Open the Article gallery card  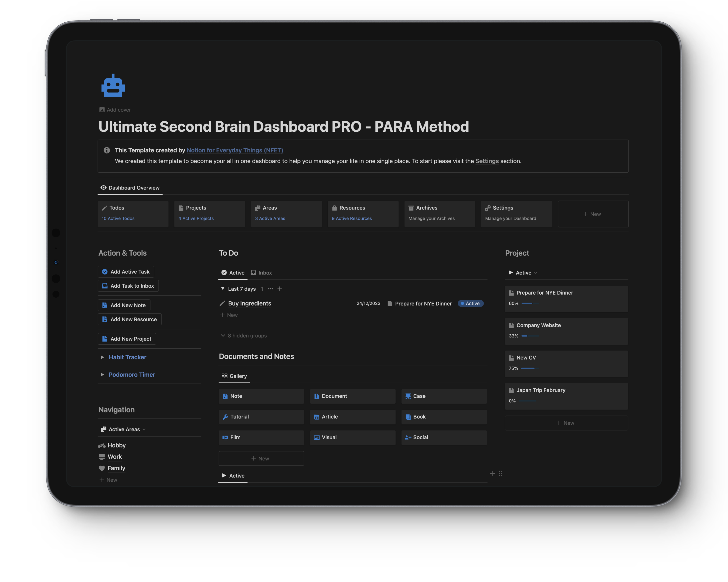353,417
